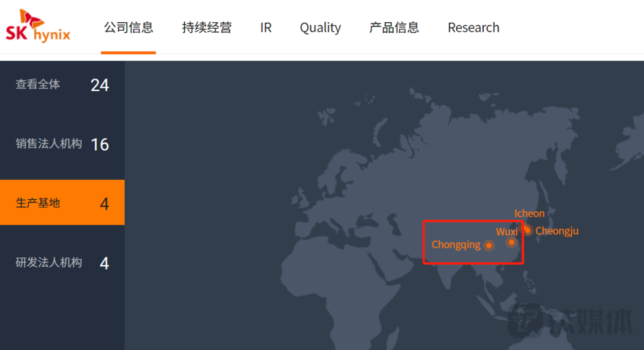Filter by 研发法人机构 R&D offices
Screen dimensions: 644x350
click(x=49, y=262)
